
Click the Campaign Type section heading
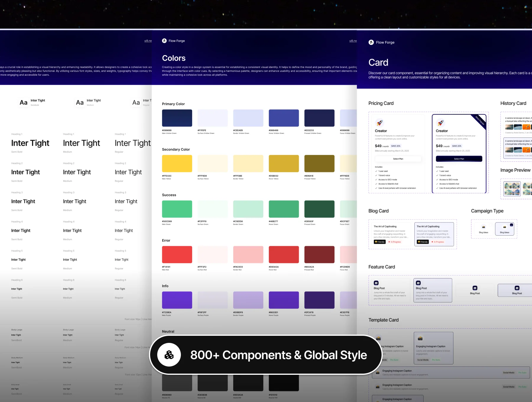[x=487, y=211]
